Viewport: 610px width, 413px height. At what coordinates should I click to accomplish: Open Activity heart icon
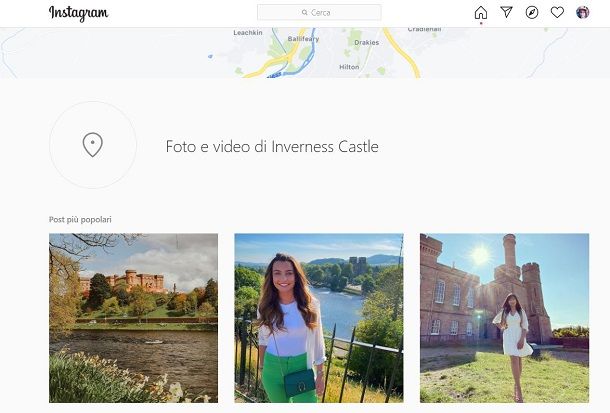(557, 12)
